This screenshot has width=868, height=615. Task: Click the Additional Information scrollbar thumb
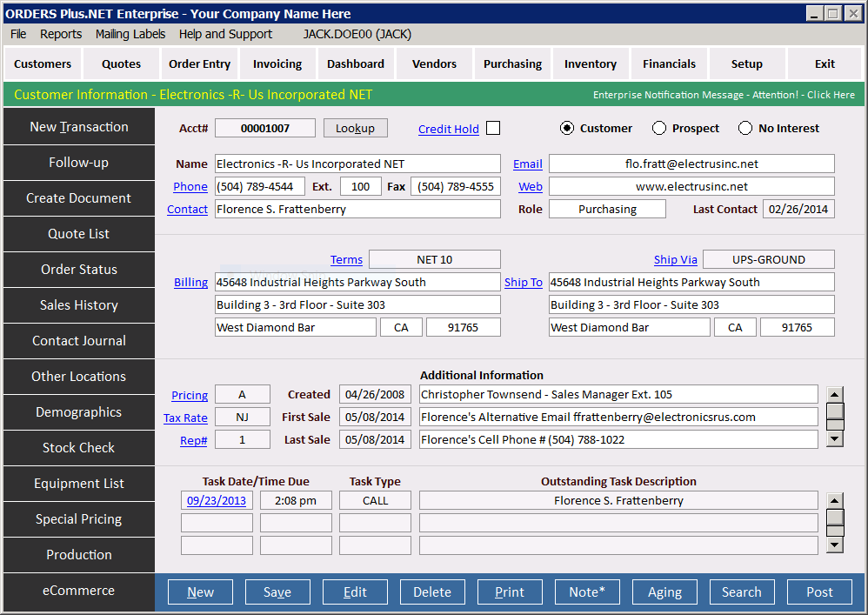pyautogui.click(x=835, y=412)
